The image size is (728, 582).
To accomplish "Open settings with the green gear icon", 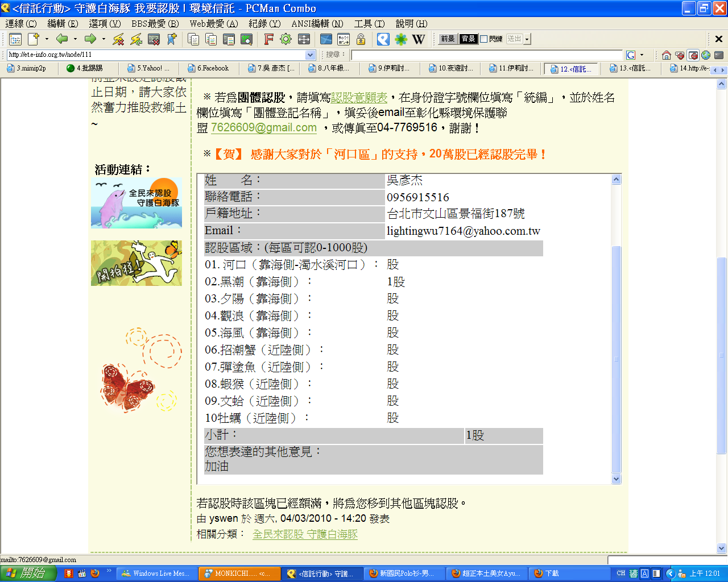I will pyautogui.click(x=286, y=39).
